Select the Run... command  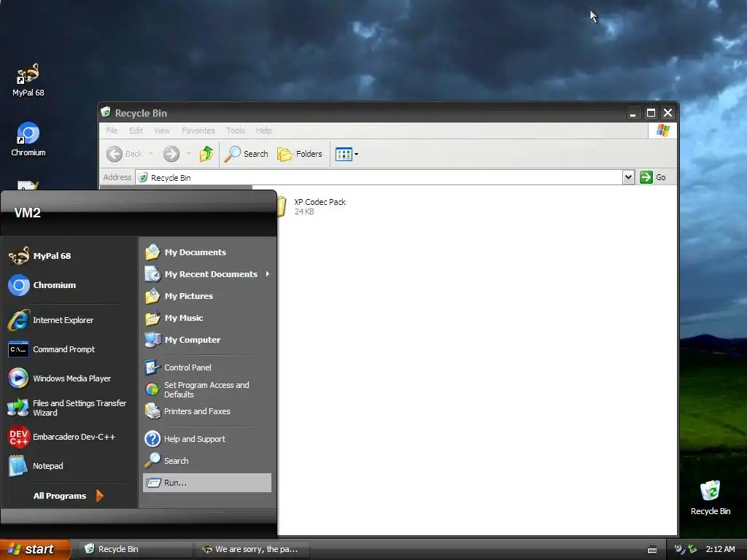pyautogui.click(x=206, y=483)
